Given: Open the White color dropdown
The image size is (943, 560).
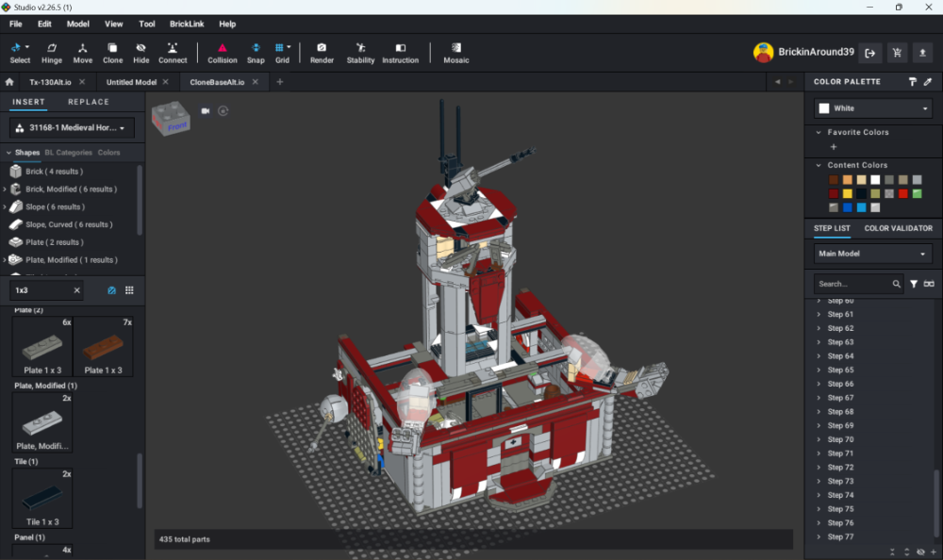Looking at the screenshot, I should (872, 108).
